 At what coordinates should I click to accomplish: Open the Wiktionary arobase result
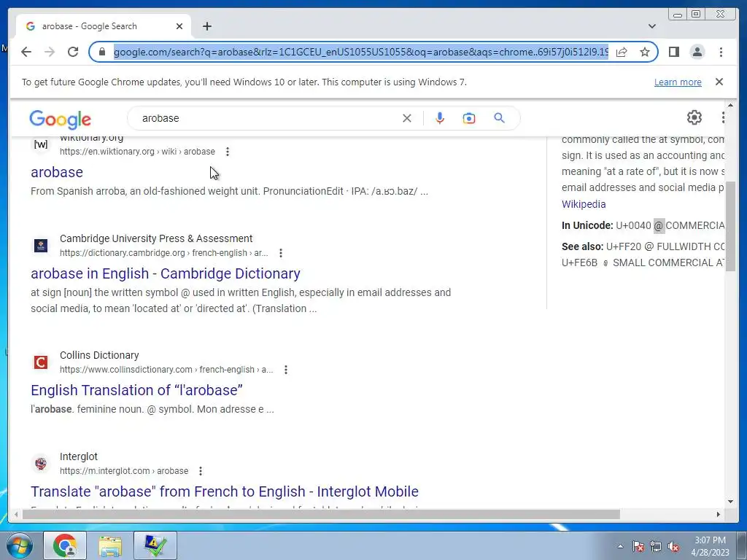click(57, 172)
